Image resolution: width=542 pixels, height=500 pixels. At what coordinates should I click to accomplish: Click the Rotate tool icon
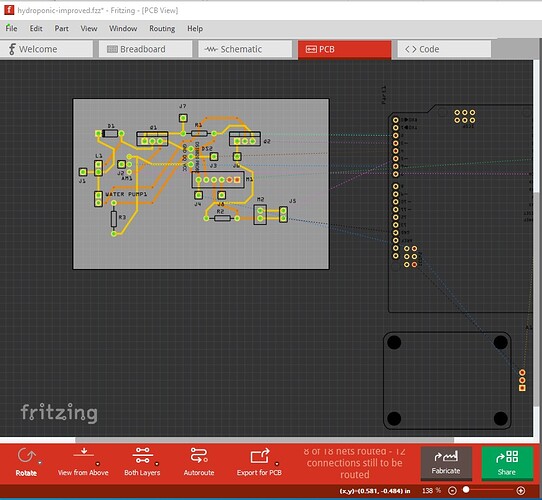click(26, 455)
